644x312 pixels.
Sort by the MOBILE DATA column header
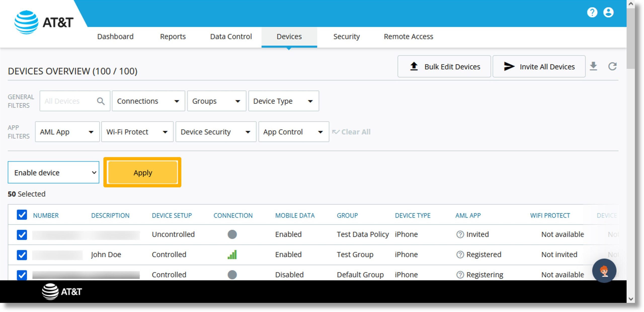tap(295, 216)
